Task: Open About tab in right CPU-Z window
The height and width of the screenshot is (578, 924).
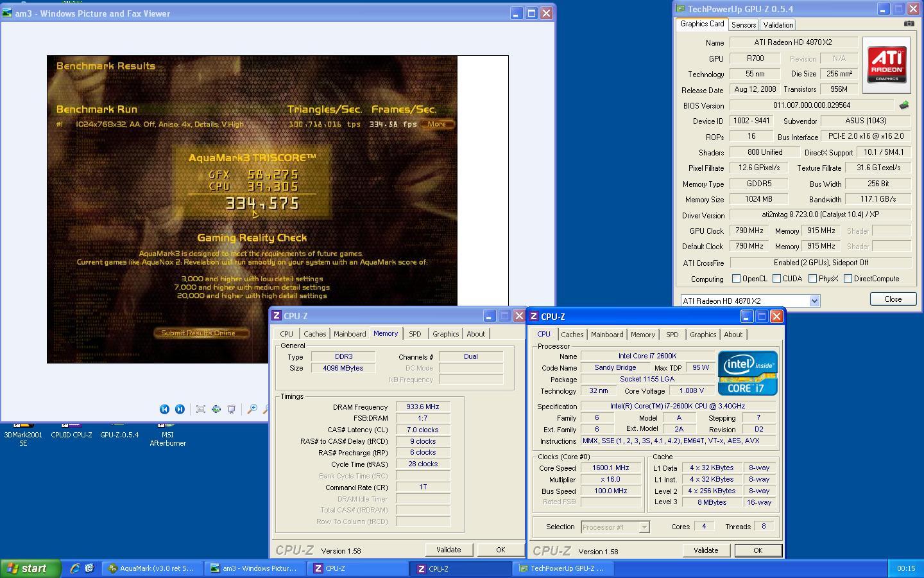Action: [733, 335]
